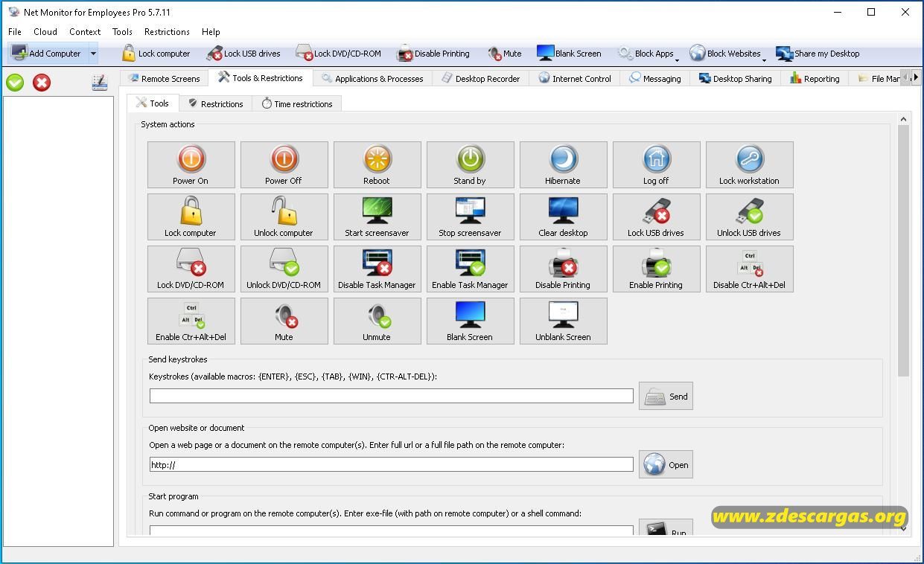This screenshot has height=564, width=924.
Task: Click Lock USB drives in the top toolbar
Action: coord(243,54)
